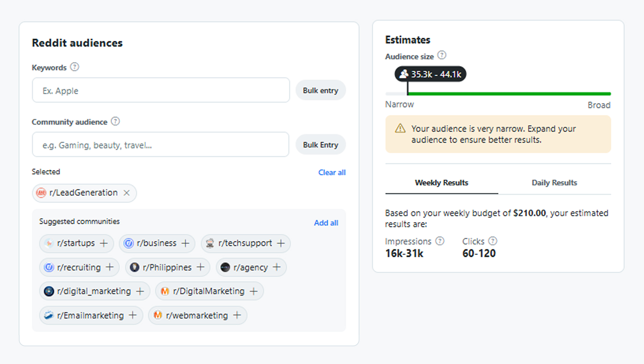Select the r/webmarketing suggested chip label
This screenshot has width=644, height=364.
pos(197,315)
